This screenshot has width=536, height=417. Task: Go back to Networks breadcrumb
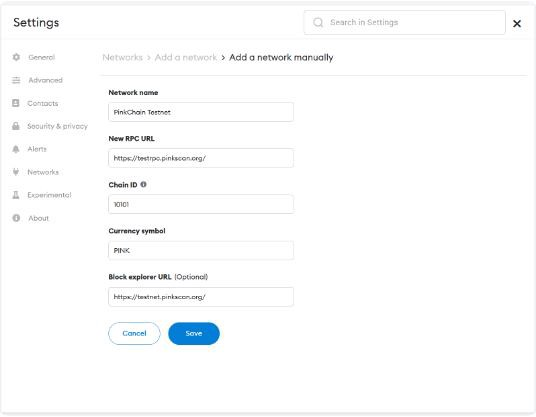pos(122,57)
